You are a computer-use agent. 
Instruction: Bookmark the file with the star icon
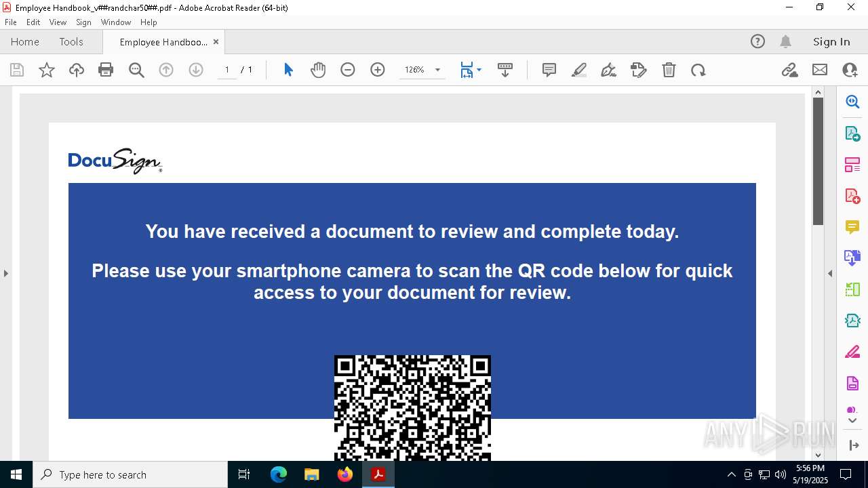pyautogui.click(x=47, y=70)
